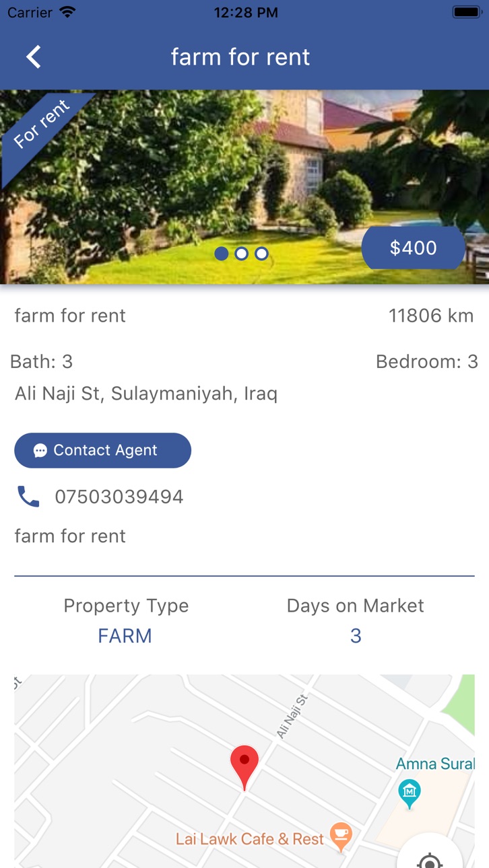Tap the For rent corner ribbon
489x868 pixels.
point(40,126)
